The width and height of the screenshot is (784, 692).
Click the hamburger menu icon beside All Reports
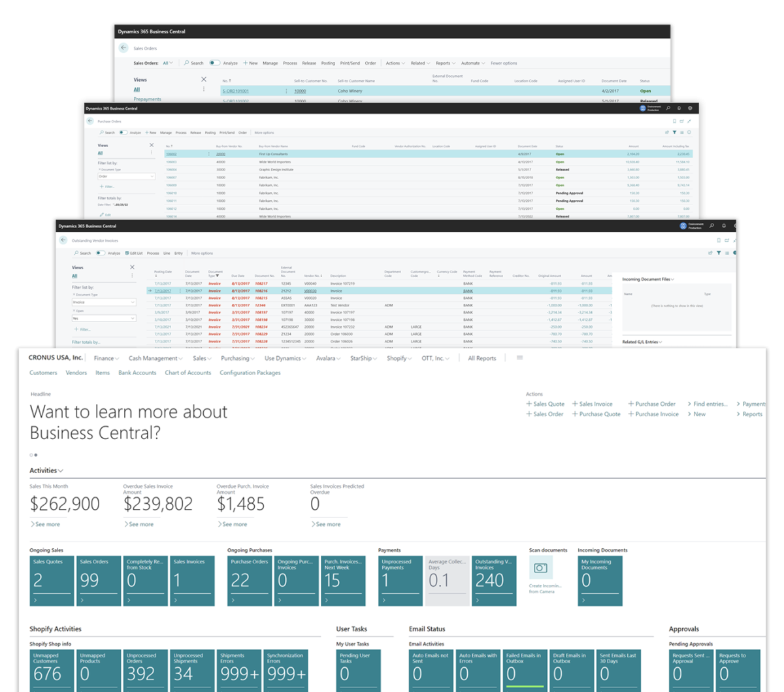(519, 357)
